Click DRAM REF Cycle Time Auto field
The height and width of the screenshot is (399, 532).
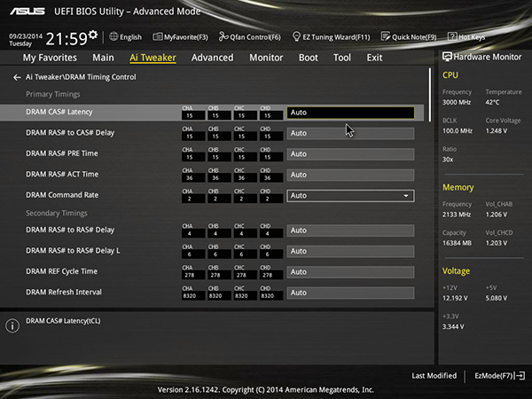click(x=350, y=272)
